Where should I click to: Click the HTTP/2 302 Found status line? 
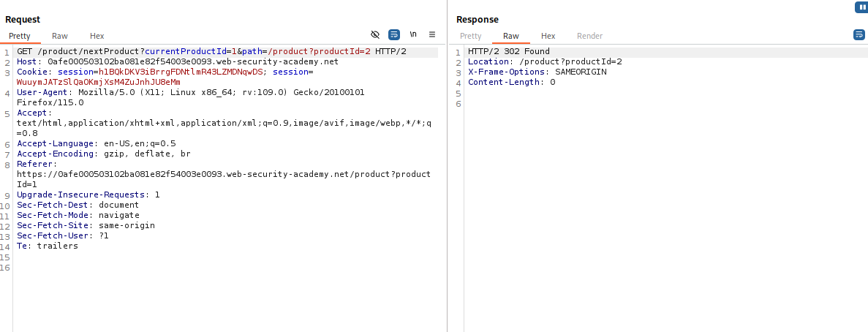508,52
